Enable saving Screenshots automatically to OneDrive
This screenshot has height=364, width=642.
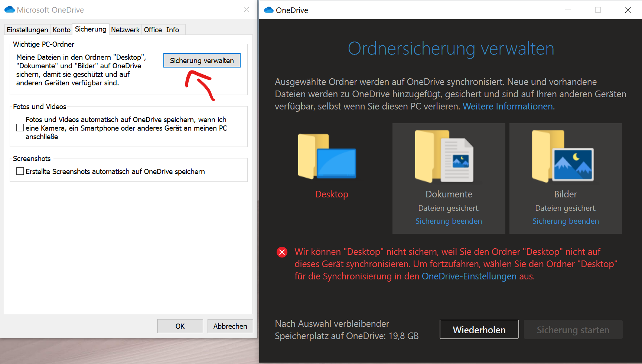pyautogui.click(x=20, y=171)
